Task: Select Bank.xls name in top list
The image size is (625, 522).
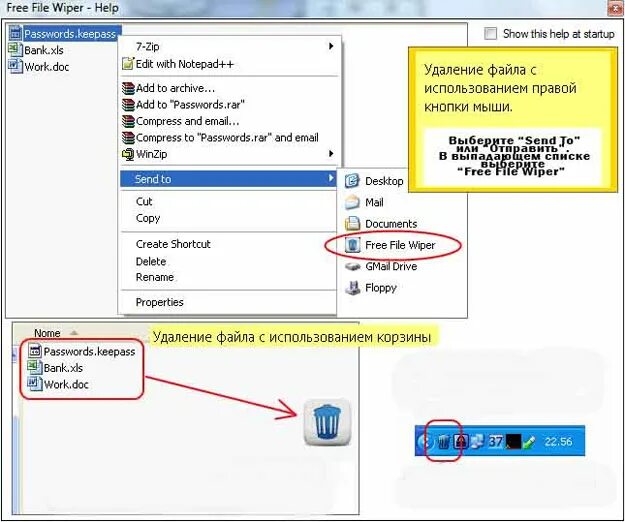Action: [x=44, y=50]
